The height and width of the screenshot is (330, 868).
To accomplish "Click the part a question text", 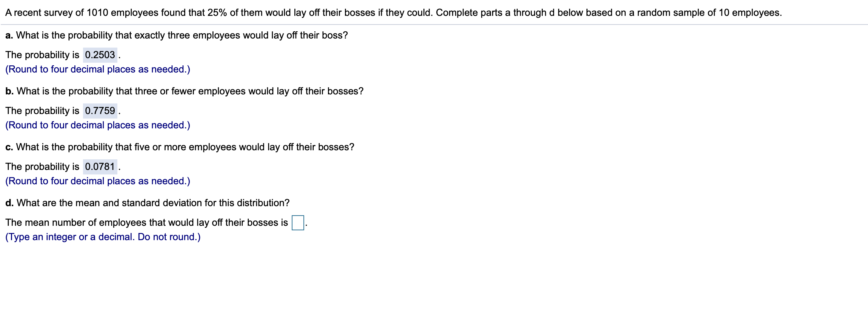I will [x=176, y=35].
